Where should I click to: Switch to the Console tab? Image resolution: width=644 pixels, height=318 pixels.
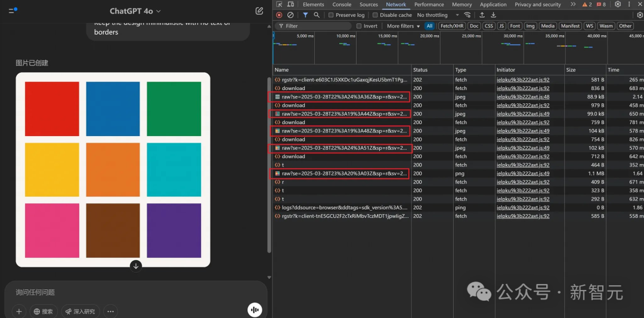342,4
